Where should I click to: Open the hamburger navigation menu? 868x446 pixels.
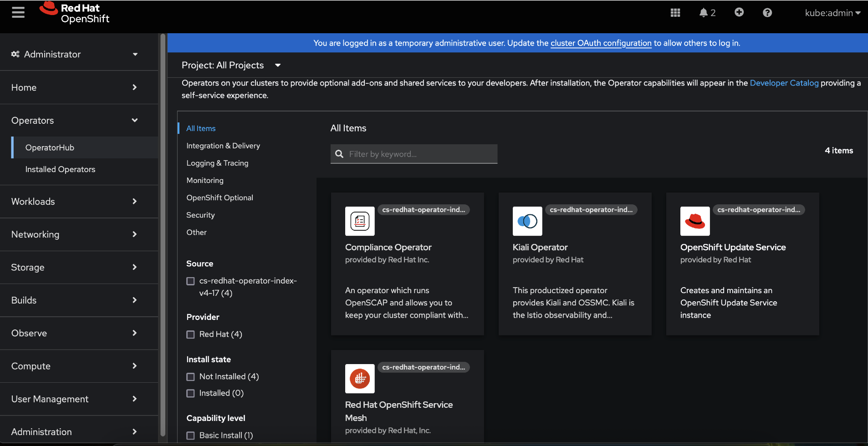(x=18, y=12)
